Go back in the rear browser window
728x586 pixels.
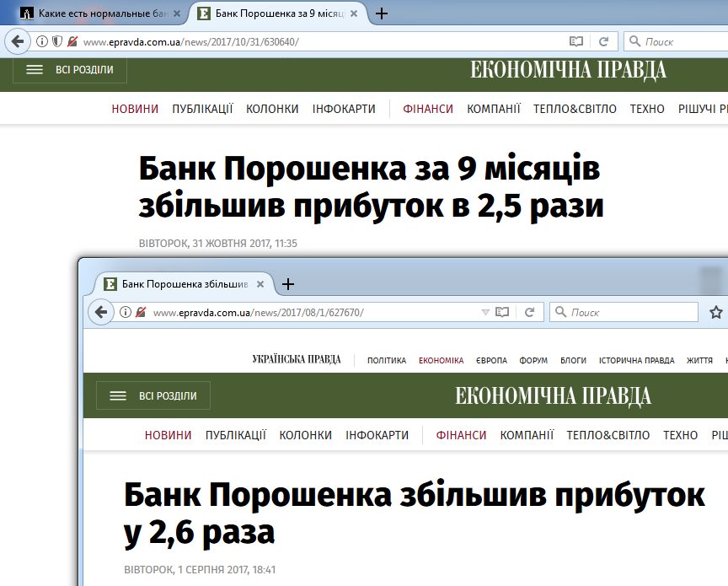(18, 42)
